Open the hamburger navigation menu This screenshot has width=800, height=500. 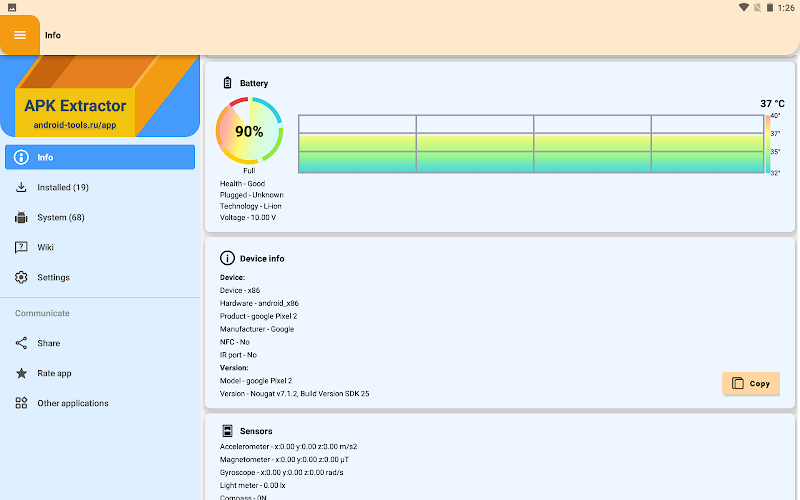20,35
